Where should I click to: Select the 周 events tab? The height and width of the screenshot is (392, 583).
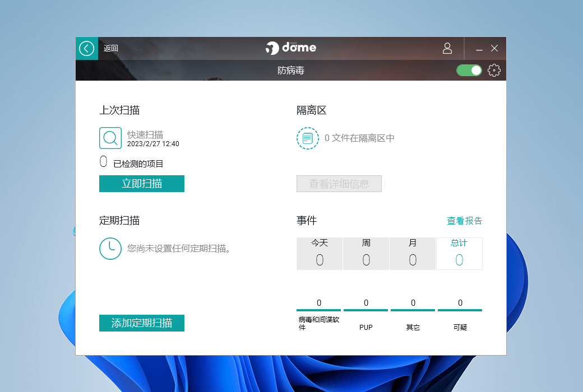tap(366, 254)
